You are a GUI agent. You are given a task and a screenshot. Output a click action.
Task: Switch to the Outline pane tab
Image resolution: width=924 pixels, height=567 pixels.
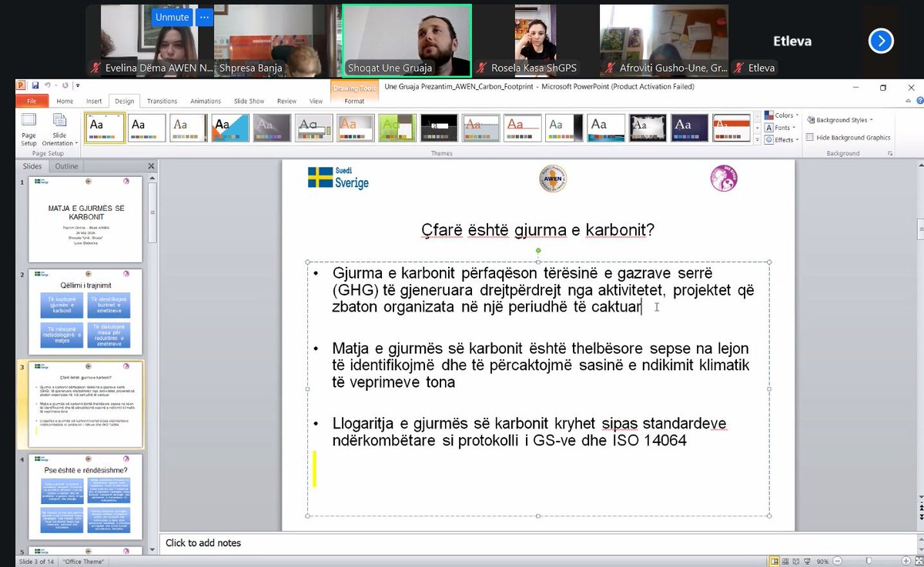coord(66,166)
